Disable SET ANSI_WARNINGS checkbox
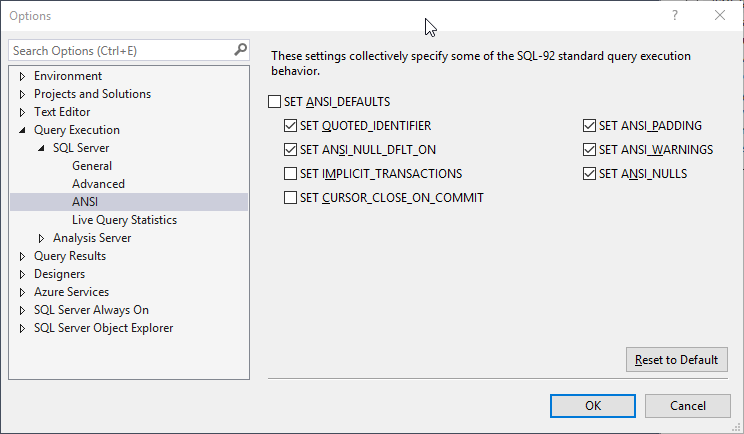Viewport: 744px width, 434px height. [x=590, y=150]
